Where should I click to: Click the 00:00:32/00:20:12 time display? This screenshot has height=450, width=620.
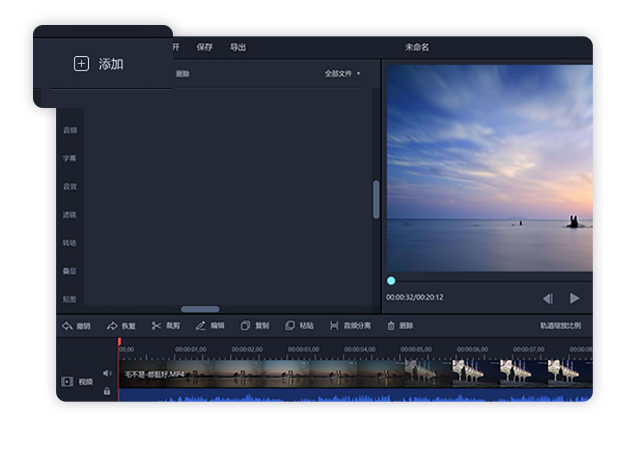click(x=415, y=297)
